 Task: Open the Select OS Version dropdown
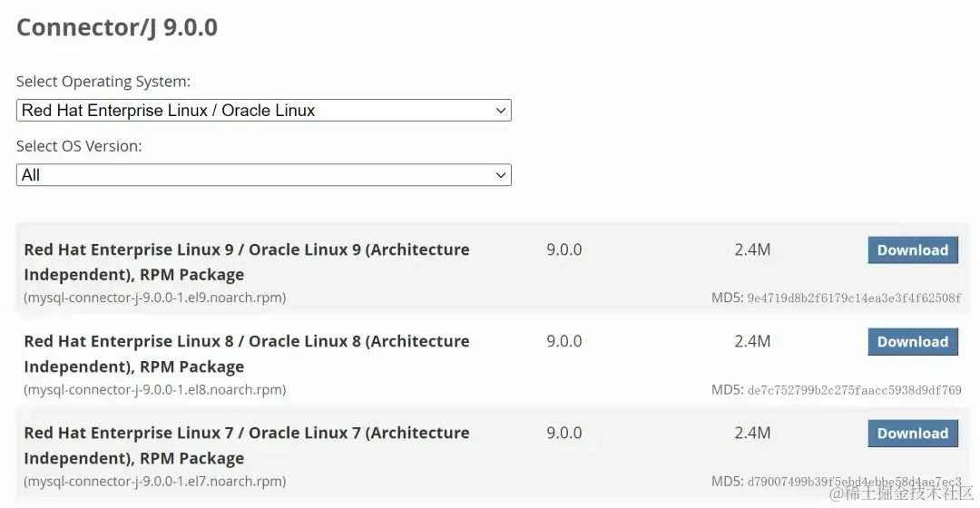264,175
